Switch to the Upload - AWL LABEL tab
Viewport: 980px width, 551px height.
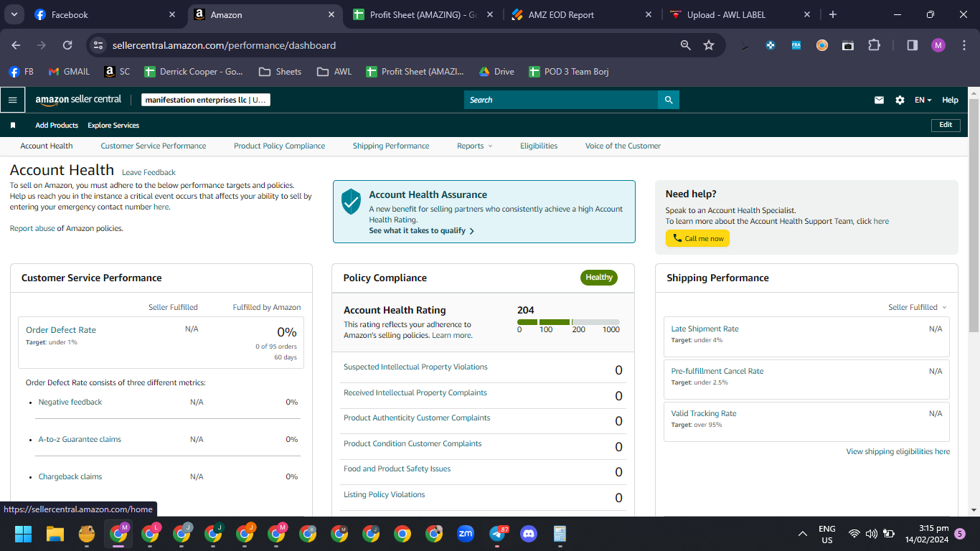pyautogui.click(x=739, y=14)
